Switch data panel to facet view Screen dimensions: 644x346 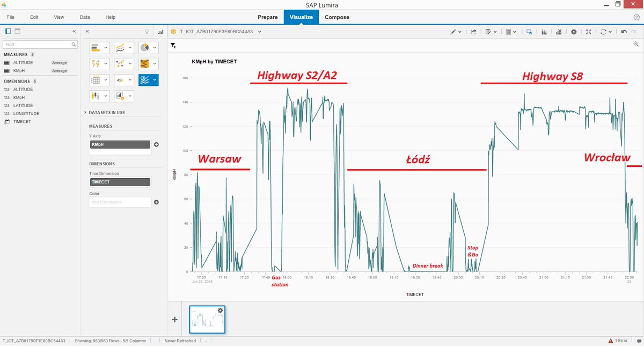tap(8, 32)
